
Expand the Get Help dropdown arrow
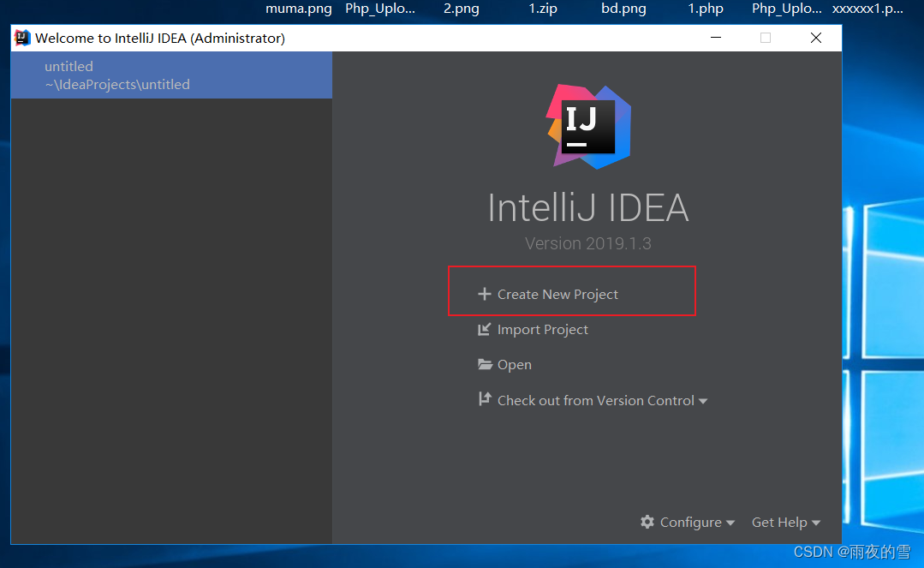coord(815,523)
